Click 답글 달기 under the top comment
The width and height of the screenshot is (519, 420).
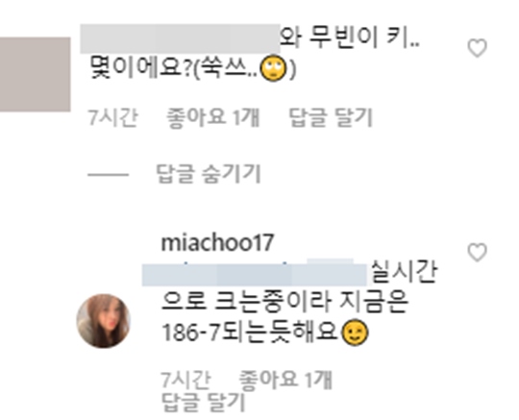[x=331, y=117]
